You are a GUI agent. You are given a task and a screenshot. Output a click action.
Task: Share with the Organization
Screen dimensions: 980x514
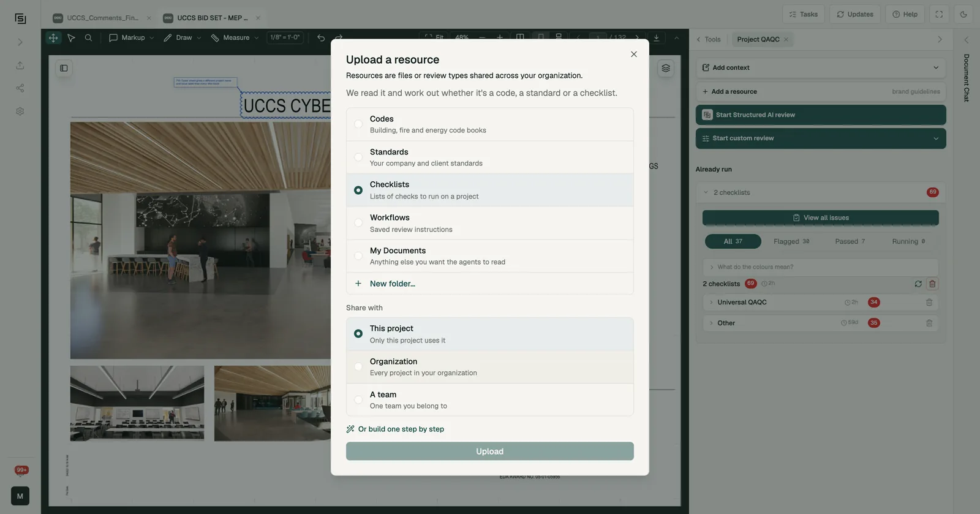coord(490,367)
